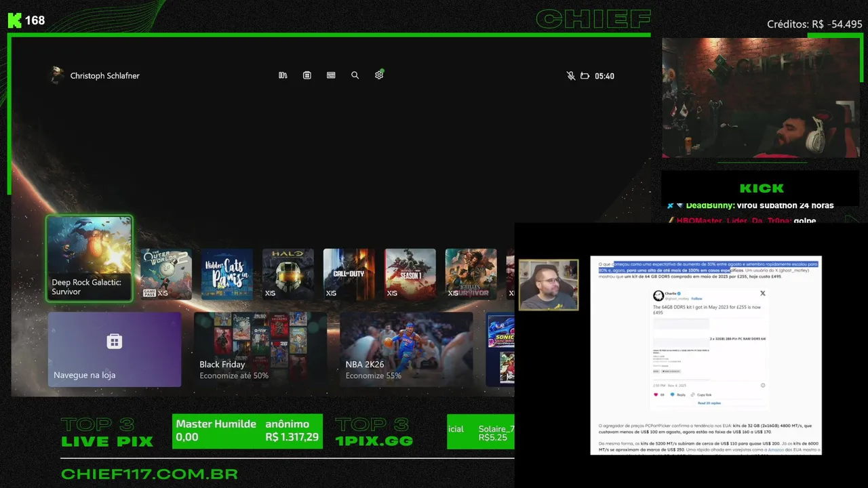Screen dimensions: 868x488
Task: Click the highlighted article paragraph text
Action: click(x=709, y=266)
